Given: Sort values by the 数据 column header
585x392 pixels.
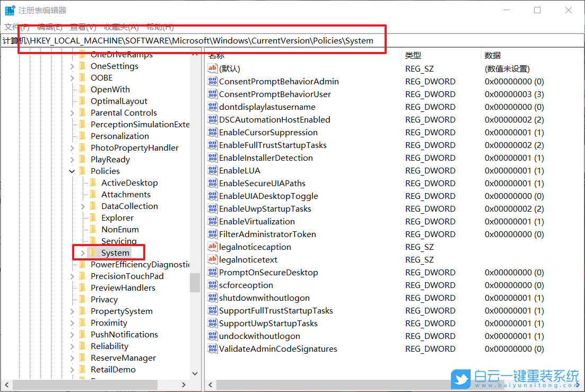Looking at the screenshot, I should click(493, 56).
